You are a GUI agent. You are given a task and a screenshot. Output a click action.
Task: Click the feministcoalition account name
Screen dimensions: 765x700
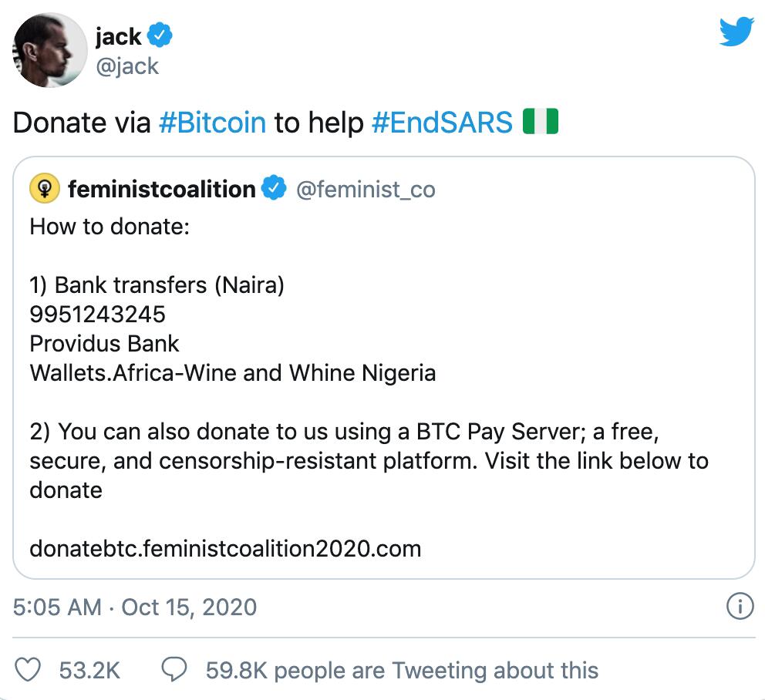pos(161,189)
